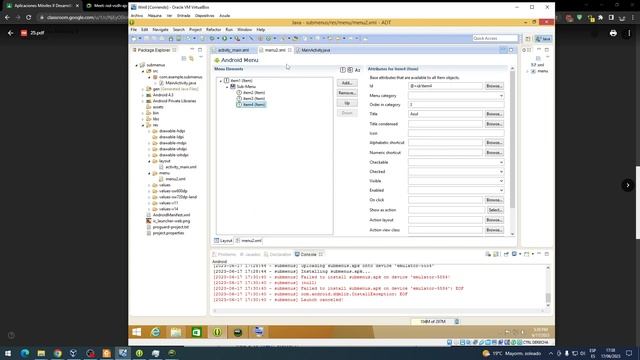
Task: Click the Up button
Action: 347,103
